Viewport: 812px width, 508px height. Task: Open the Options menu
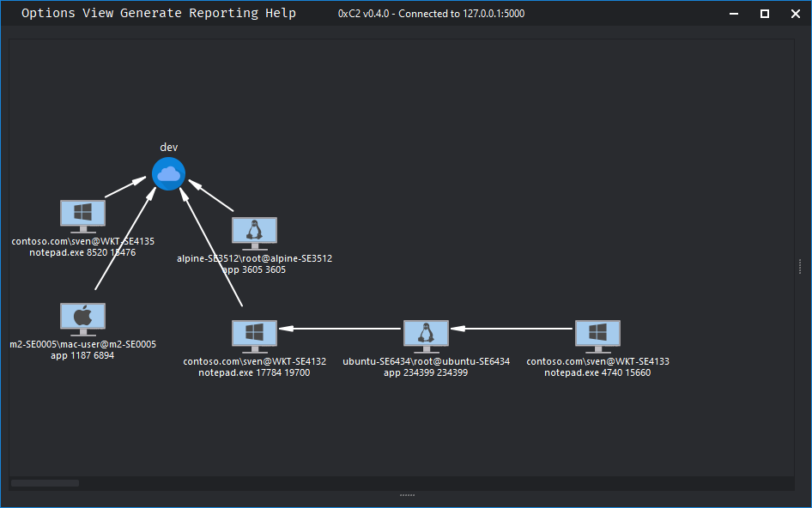48,13
